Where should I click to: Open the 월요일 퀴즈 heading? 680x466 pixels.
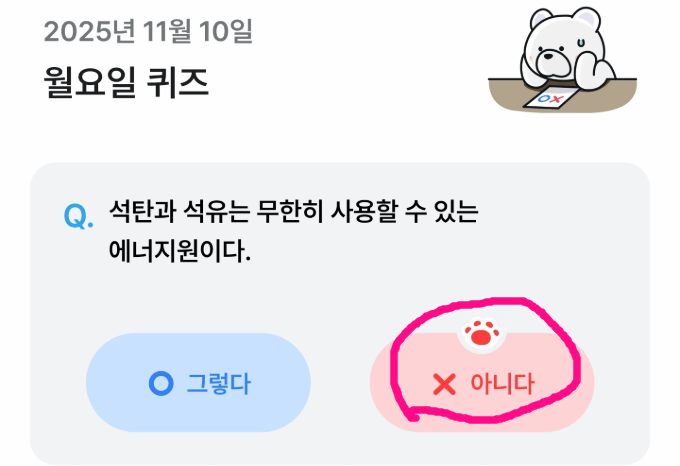126,82
